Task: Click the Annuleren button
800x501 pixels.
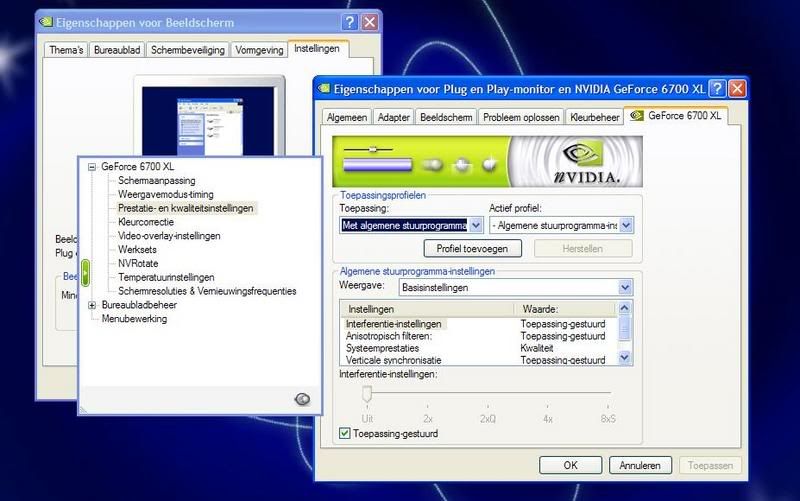Action: pyautogui.click(x=640, y=465)
